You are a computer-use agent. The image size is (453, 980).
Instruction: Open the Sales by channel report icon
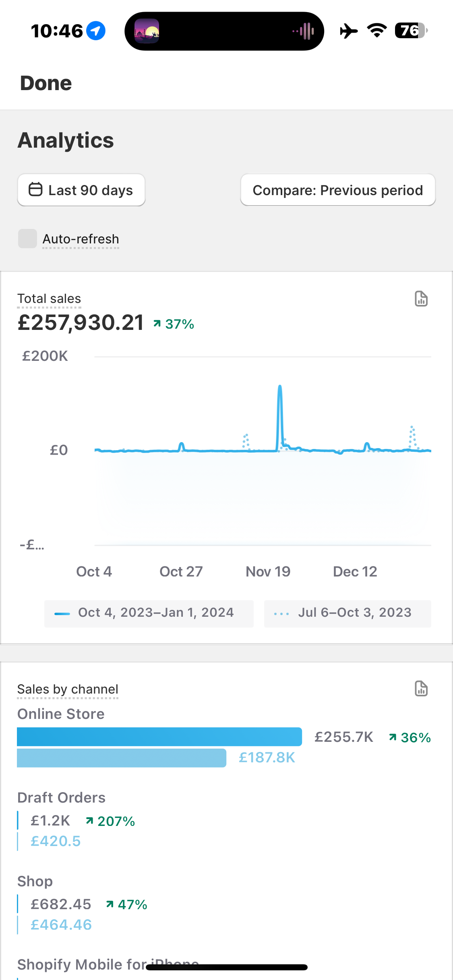click(421, 689)
